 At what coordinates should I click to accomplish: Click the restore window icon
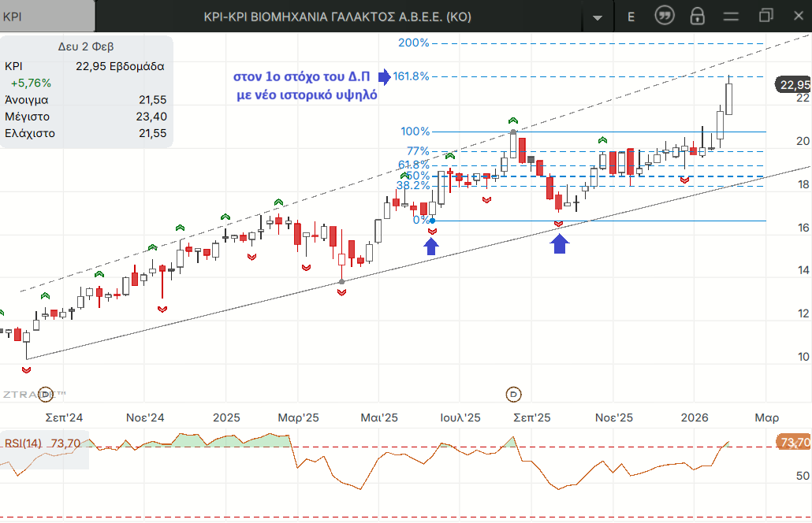coord(765,16)
